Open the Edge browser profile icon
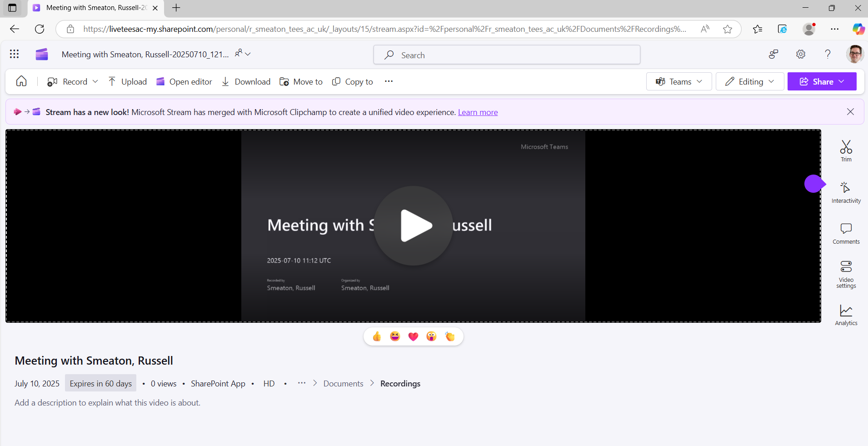This screenshot has width=868, height=446. pos(809,29)
